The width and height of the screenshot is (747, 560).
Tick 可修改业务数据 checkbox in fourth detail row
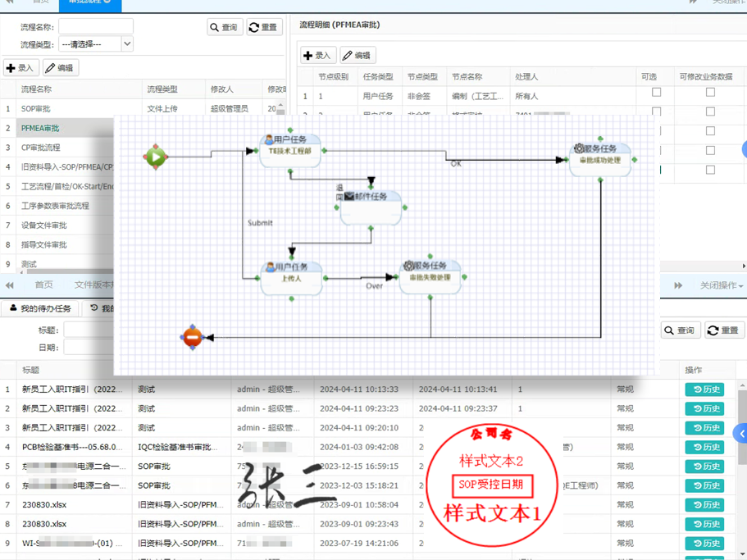coord(710,151)
